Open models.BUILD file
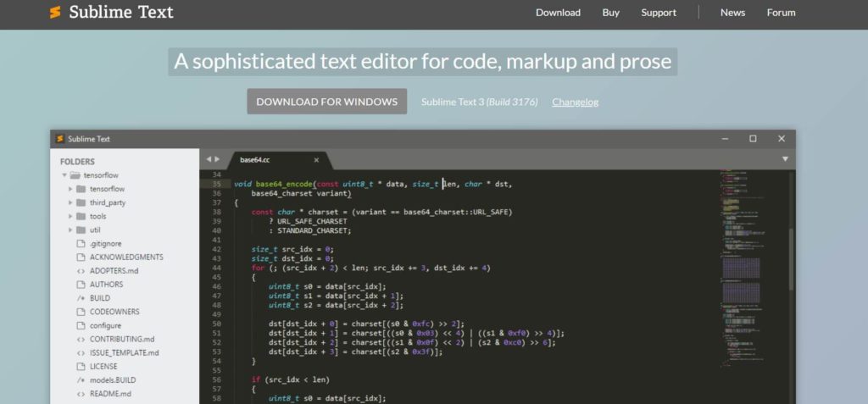 coord(113,380)
